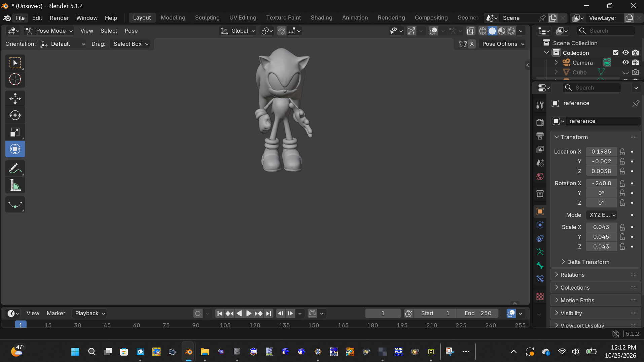Click the End frame 250 field
Screen dimensions: 644x362
pos(478,314)
